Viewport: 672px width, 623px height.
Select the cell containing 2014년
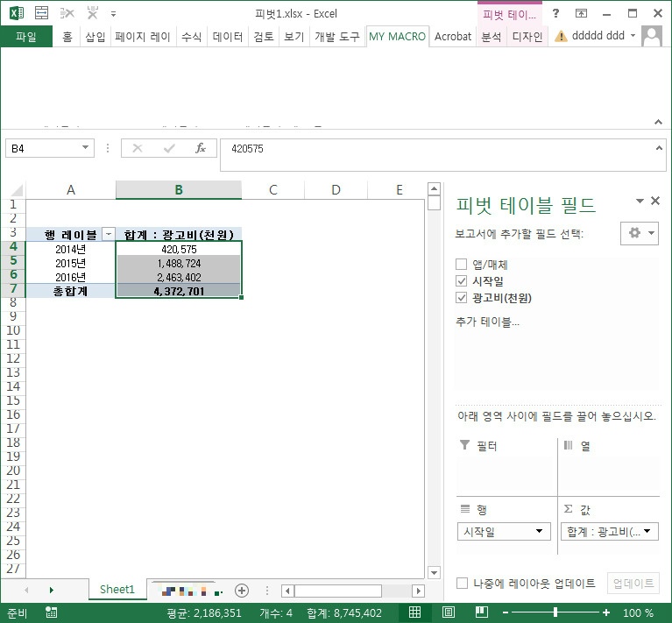pos(71,249)
